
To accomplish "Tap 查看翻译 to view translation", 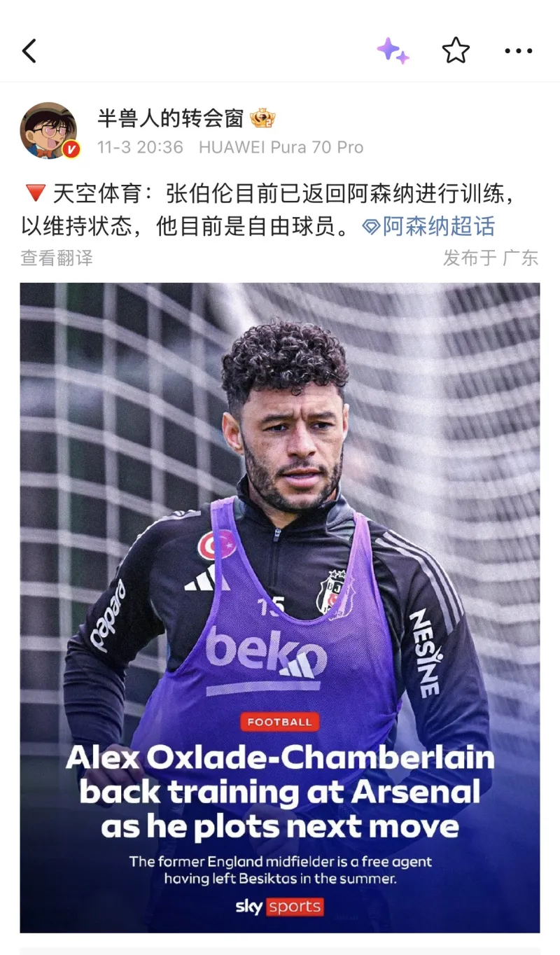I will (x=57, y=258).
